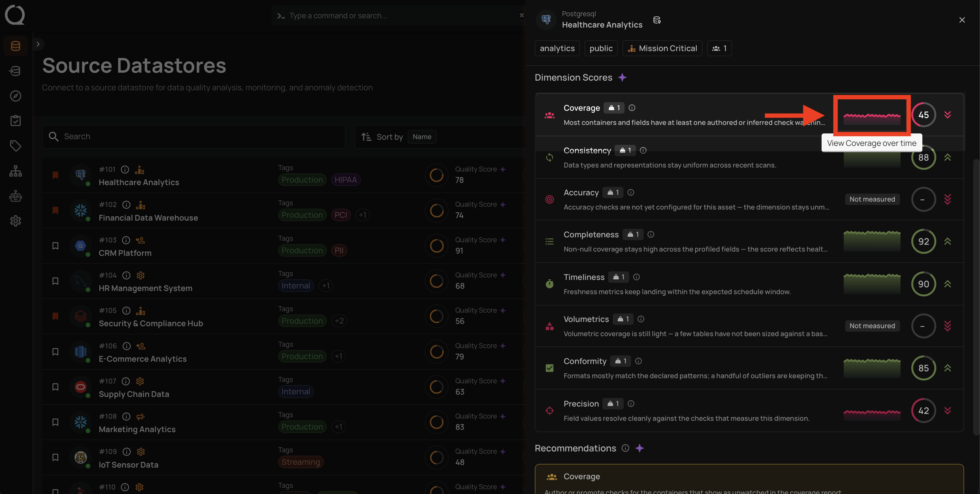Image resolution: width=980 pixels, height=494 pixels.
Task: Expand the Coverage row double chevron
Action: (947, 115)
